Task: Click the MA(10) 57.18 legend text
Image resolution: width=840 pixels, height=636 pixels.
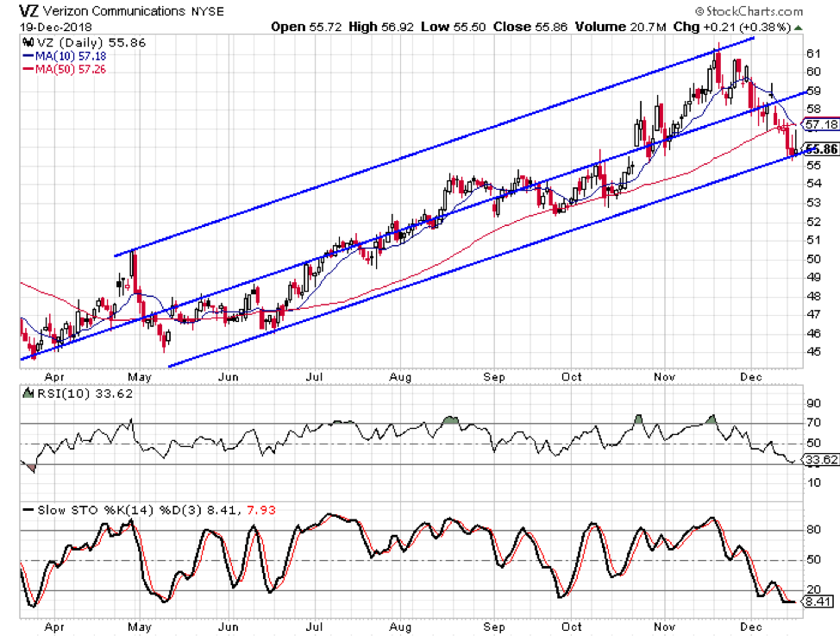Action: coord(71,56)
